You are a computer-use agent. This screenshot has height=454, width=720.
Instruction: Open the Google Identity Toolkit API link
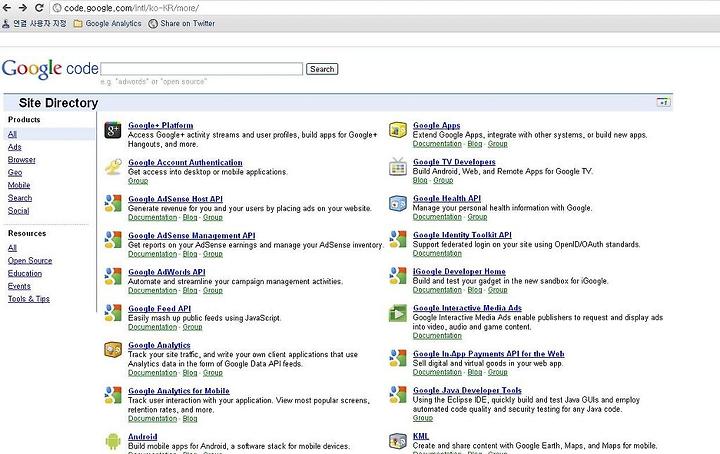[462, 235]
